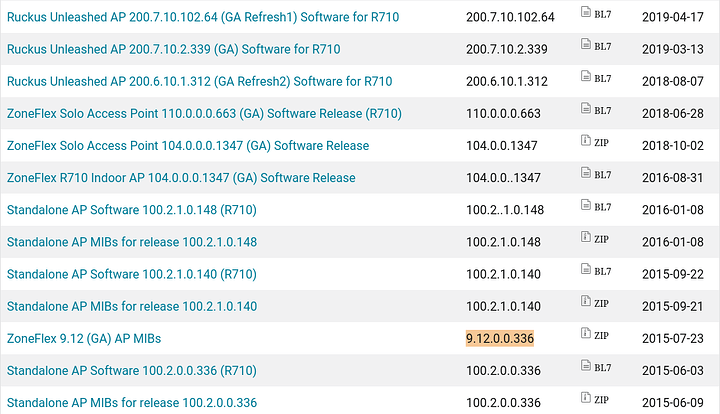Open Standalone AP MIBs for release 100.2.0.0.336
Viewport: 720px width, 414px height.
coord(132,403)
